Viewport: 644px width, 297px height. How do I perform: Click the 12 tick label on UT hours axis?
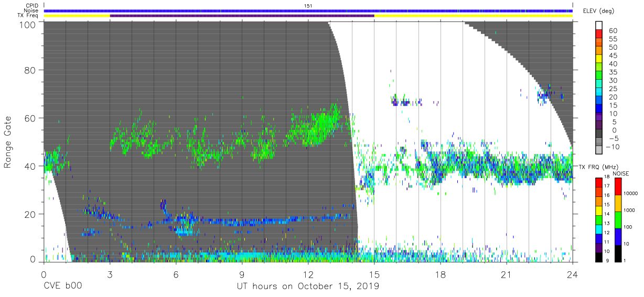308,275
